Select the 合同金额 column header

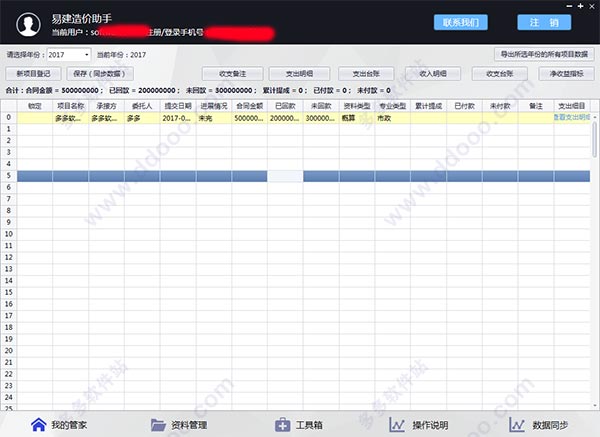pos(249,106)
